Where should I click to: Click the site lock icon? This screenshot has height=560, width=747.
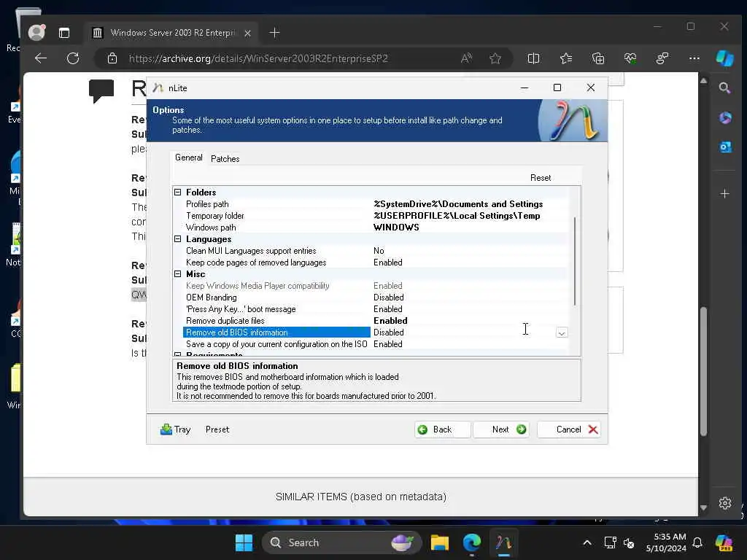112,58
